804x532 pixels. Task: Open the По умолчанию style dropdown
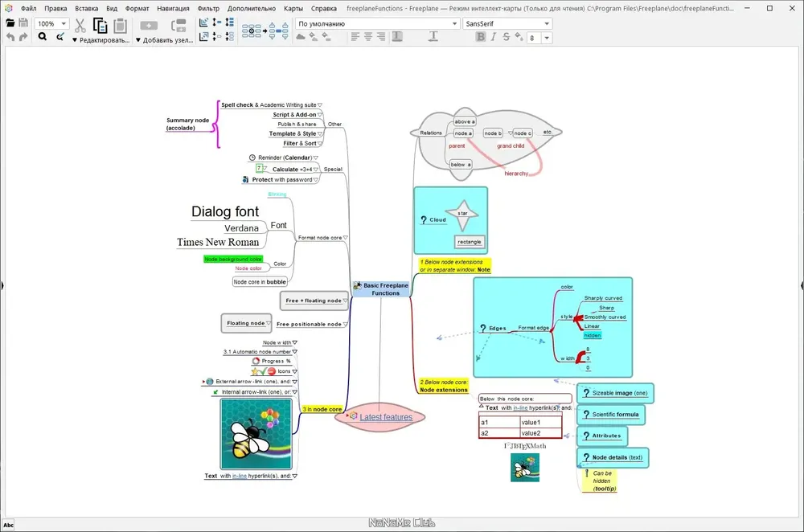pyautogui.click(x=377, y=23)
